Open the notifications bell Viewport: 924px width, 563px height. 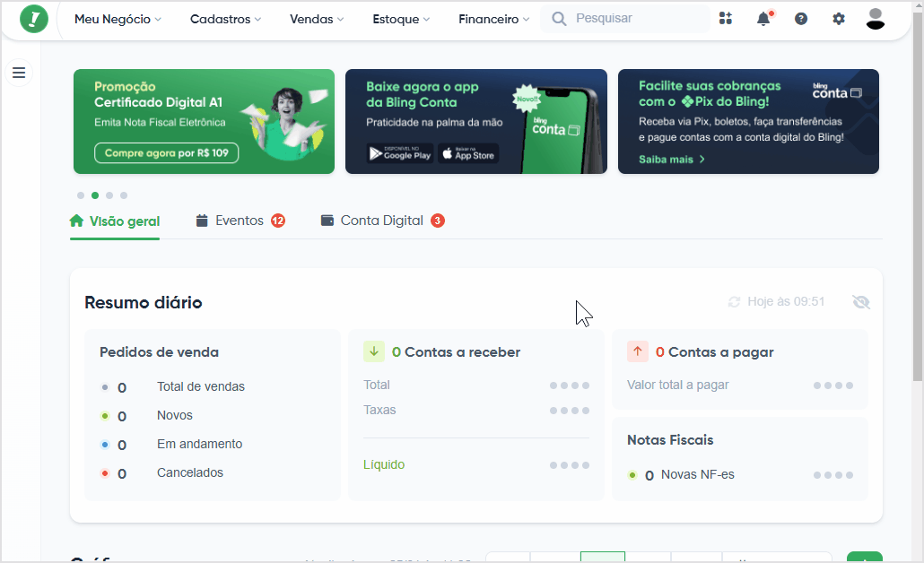point(763,19)
